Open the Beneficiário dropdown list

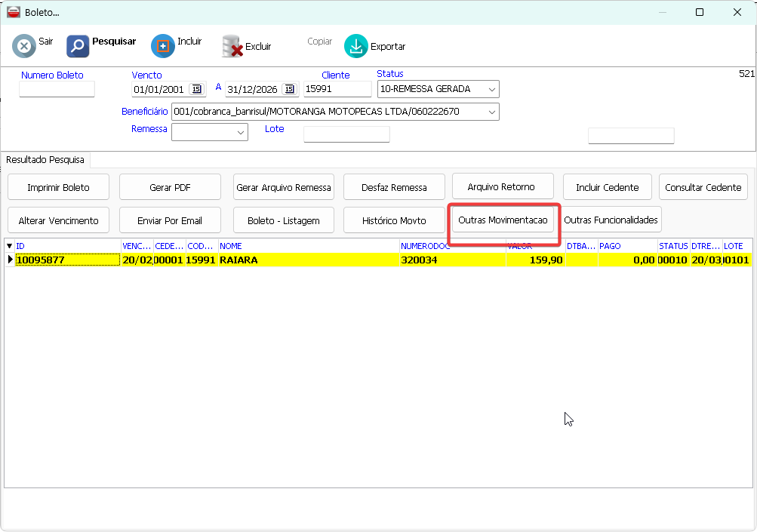(x=491, y=112)
